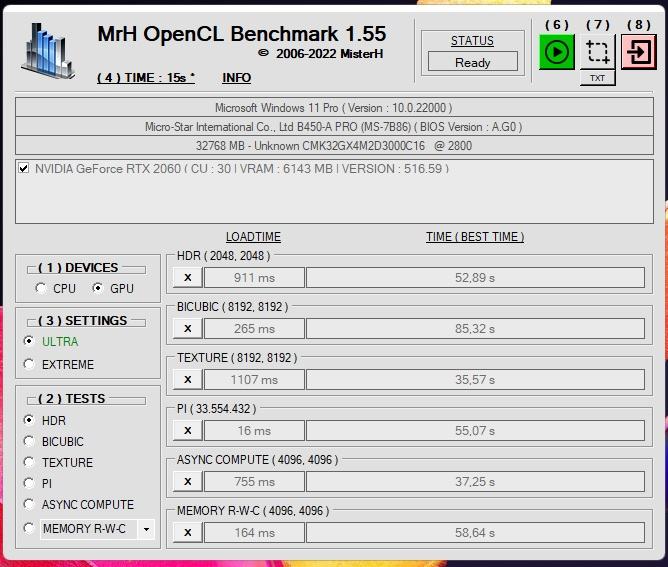Screen dimensions: 668x567
Task: Select the TEXTURE test radio button
Action: pos(29,462)
